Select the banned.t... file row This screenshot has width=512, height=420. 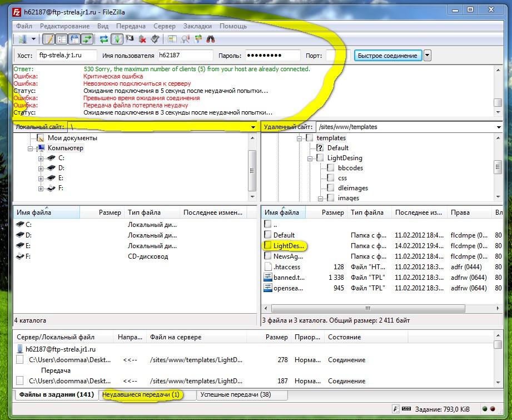tap(382, 278)
